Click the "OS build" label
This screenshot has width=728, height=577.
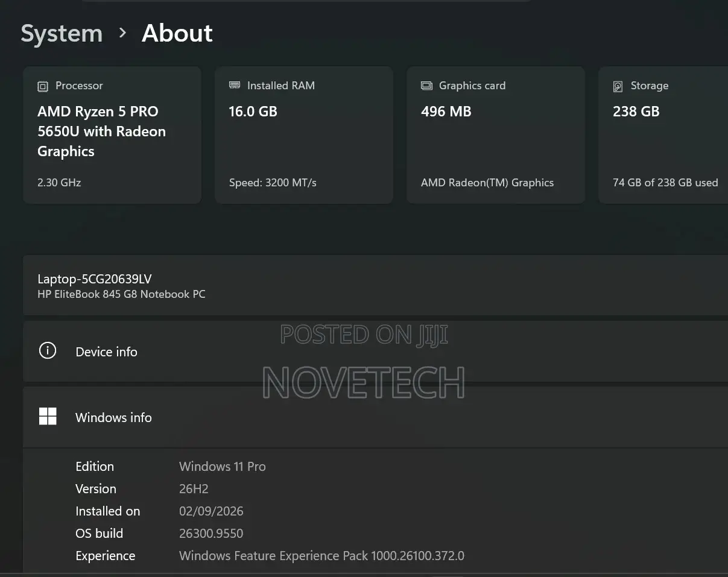(x=100, y=534)
